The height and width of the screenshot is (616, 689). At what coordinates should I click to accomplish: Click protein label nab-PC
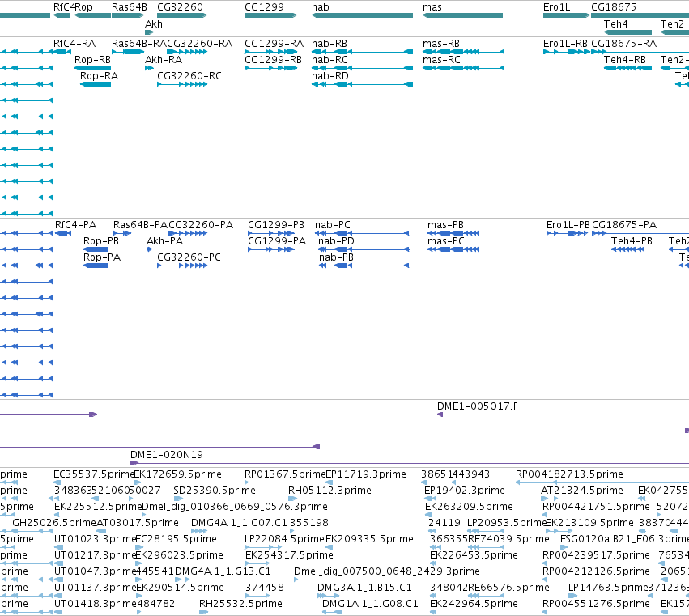(x=333, y=225)
